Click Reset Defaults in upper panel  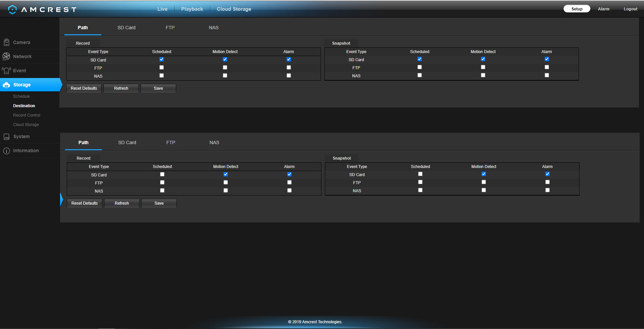click(84, 88)
